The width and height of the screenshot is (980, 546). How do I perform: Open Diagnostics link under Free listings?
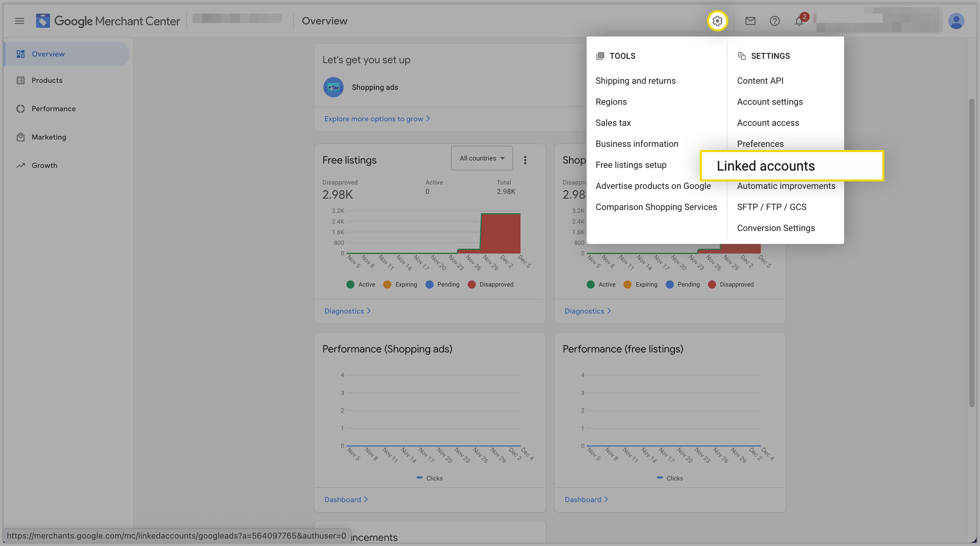pos(347,311)
